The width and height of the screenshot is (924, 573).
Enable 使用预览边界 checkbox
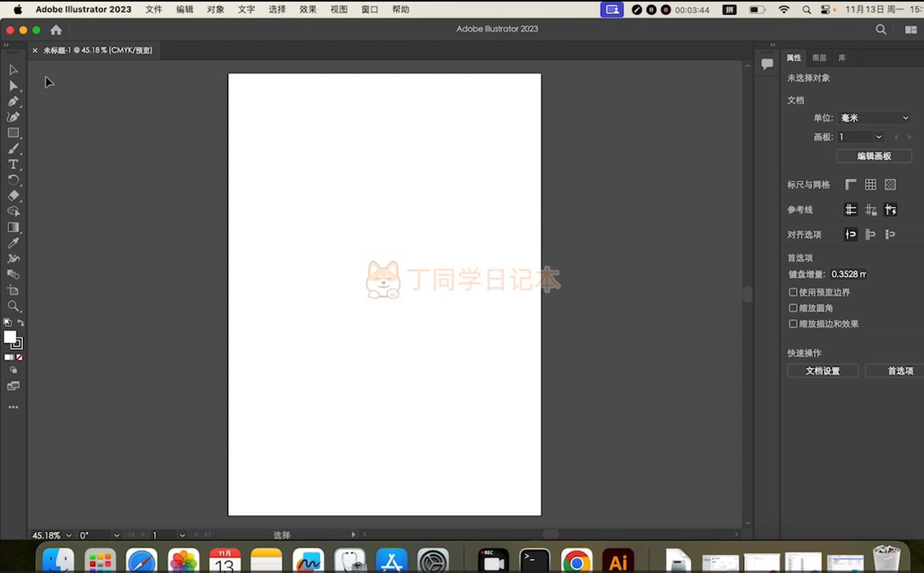coord(793,292)
